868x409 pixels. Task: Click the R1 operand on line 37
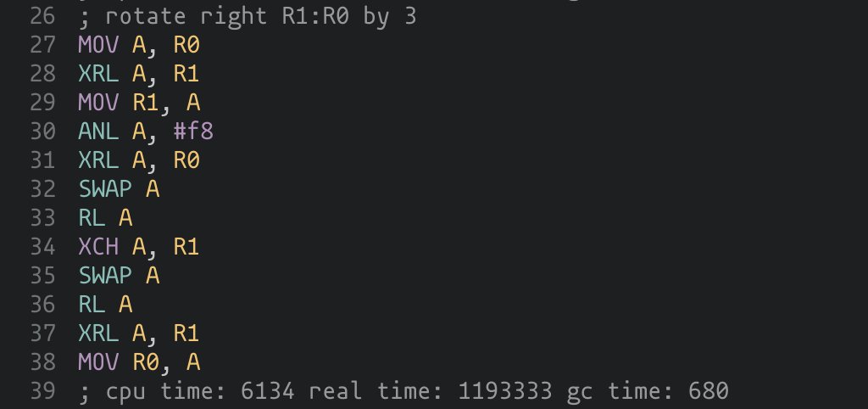pyautogui.click(x=186, y=333)
